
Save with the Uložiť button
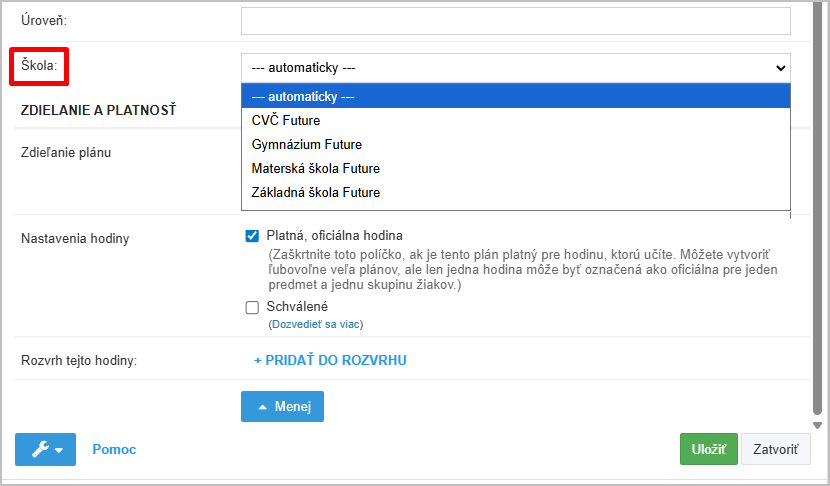coord(708,450)
